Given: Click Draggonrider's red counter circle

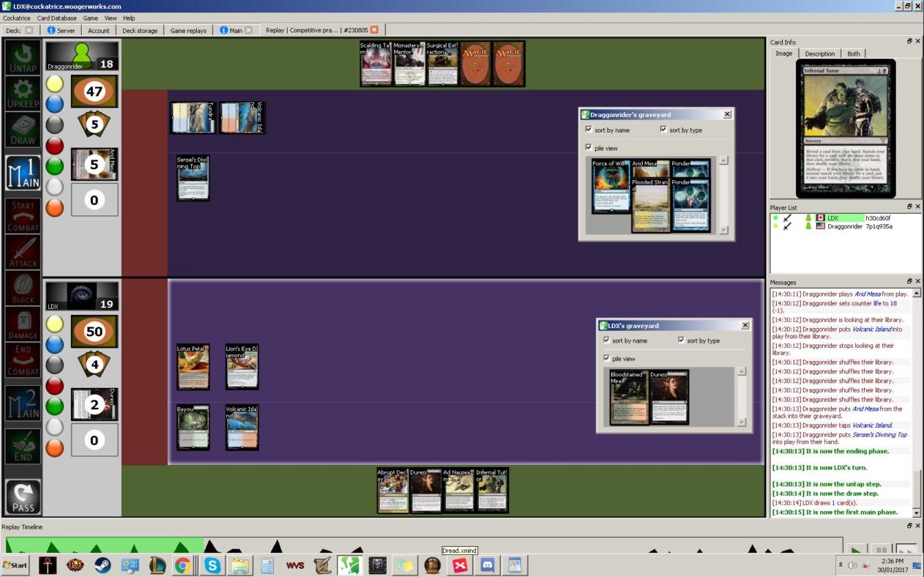Looking at the screenshot, I should click(55, 145).
